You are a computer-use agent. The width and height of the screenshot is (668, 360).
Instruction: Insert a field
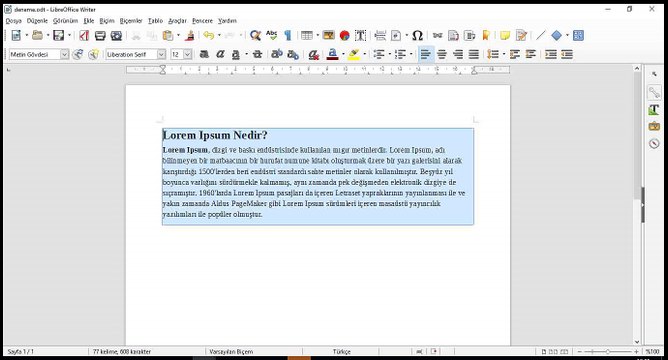396,35
